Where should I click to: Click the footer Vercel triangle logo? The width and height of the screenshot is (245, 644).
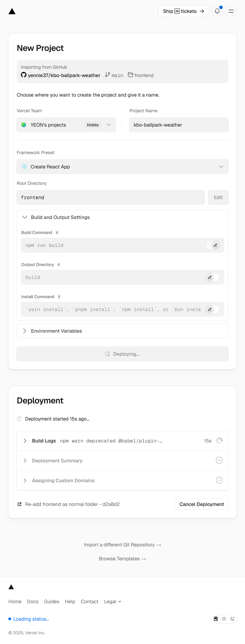(x=11, y=587)
